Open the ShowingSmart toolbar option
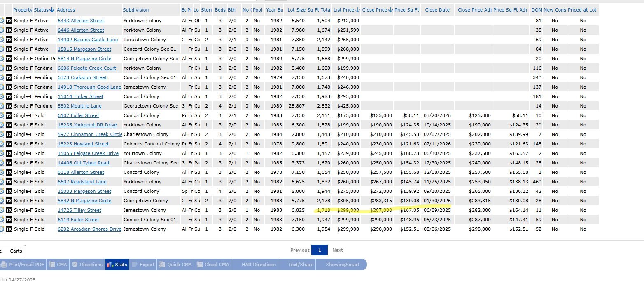 click(x=343, y=265)
